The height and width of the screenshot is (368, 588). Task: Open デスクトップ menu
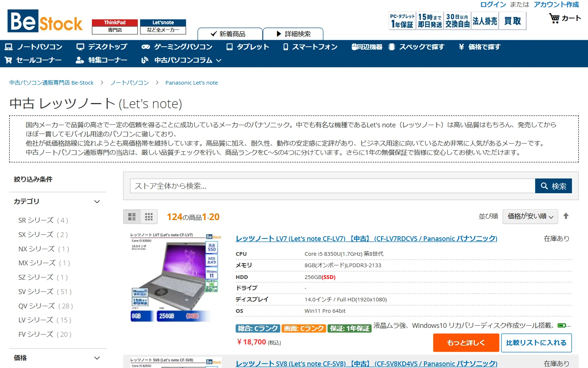[x=102, y=47]
